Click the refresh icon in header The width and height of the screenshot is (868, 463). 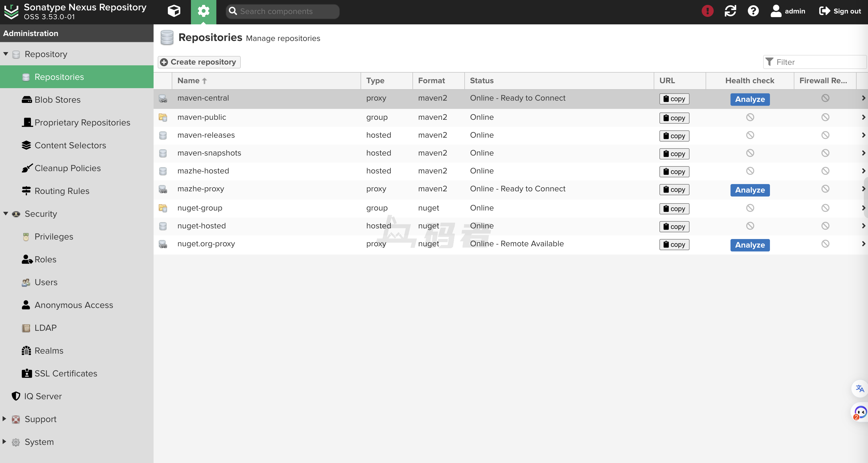730,11
